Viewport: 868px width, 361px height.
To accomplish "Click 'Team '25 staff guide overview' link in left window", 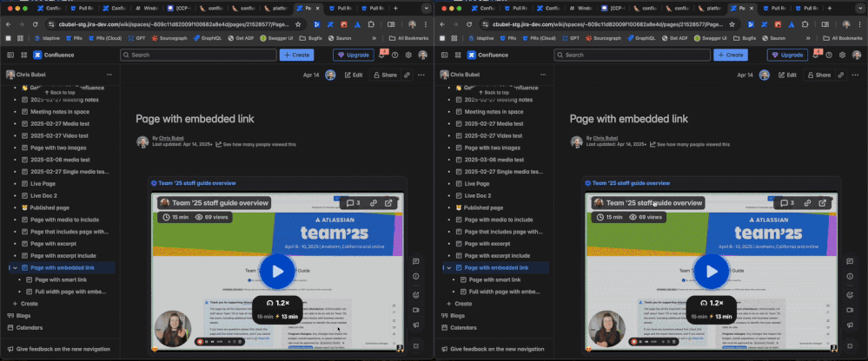I will click(197, 183).
